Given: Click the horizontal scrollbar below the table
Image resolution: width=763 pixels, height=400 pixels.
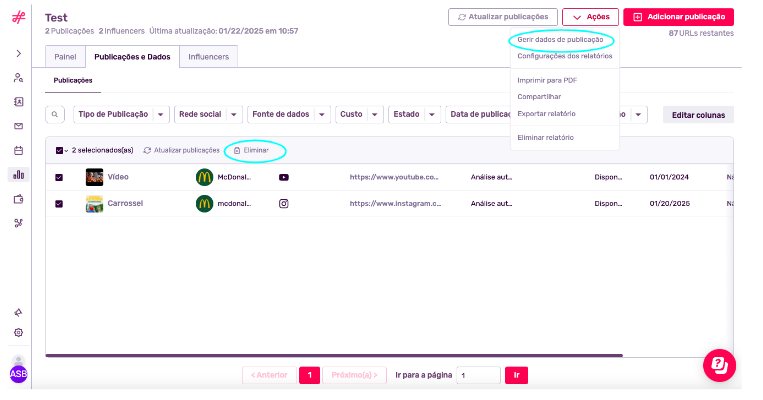Looking at the screenshot, I should point(333,355).
